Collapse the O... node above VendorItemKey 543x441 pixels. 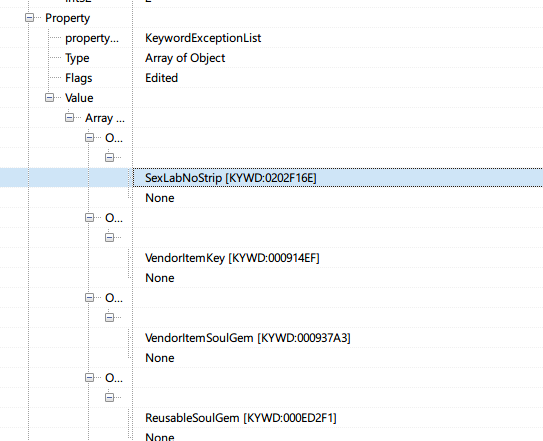89,218
